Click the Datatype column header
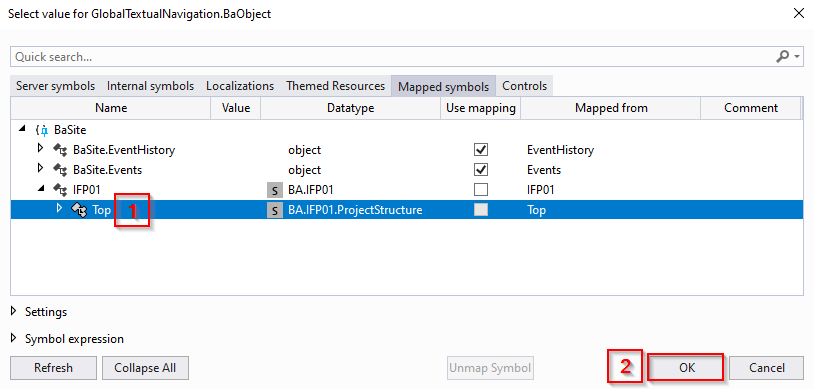Screen dimensions: 814x389 [x=350, y=108]
